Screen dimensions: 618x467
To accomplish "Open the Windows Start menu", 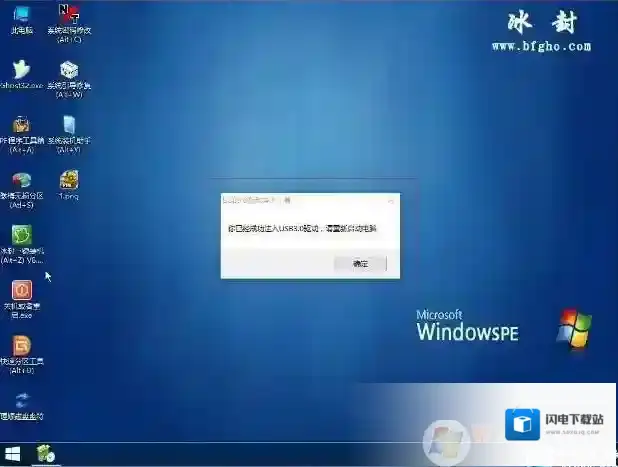I will (13, 454).
